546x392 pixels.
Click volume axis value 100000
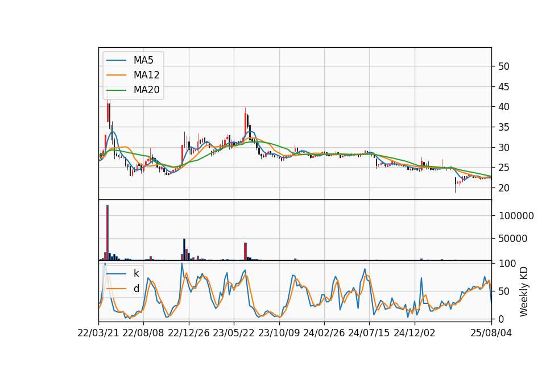click(x=516, y=216)
